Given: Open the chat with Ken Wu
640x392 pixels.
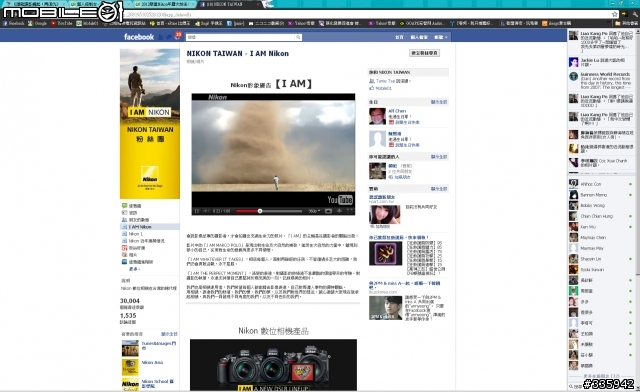Looking at the screenshot, I should tap(600, 227).
